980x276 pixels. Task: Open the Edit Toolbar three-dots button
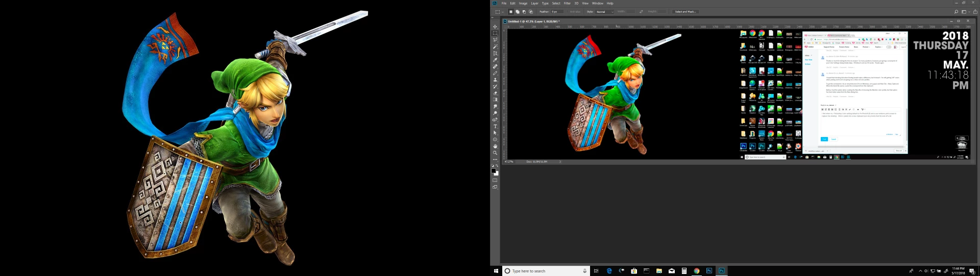click(495, 159)
